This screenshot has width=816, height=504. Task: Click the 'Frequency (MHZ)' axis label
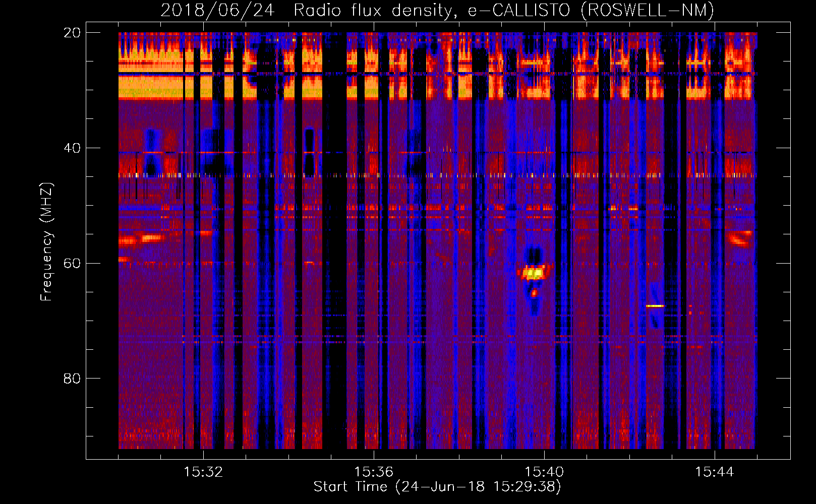coord(46,242)
